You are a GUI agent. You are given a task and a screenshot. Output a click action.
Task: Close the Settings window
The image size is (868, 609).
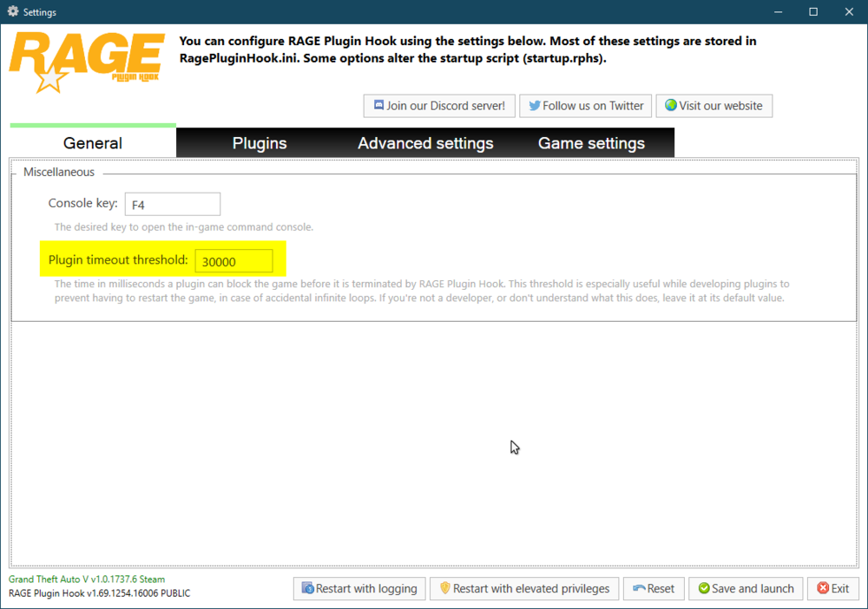pos(849,11)
